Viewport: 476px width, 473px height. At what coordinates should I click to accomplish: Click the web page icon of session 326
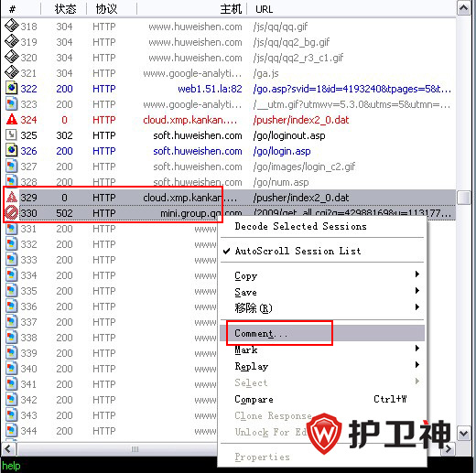tap(12, 150)
